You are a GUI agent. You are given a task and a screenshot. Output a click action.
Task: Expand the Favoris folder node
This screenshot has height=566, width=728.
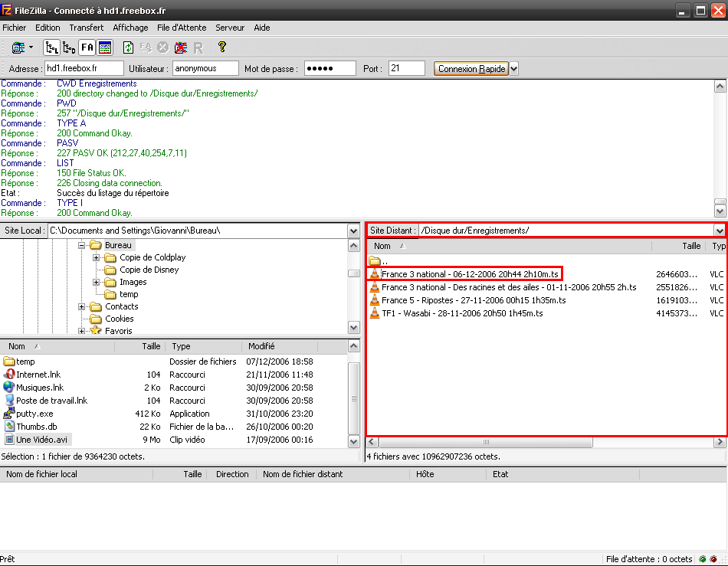[82, 331]
